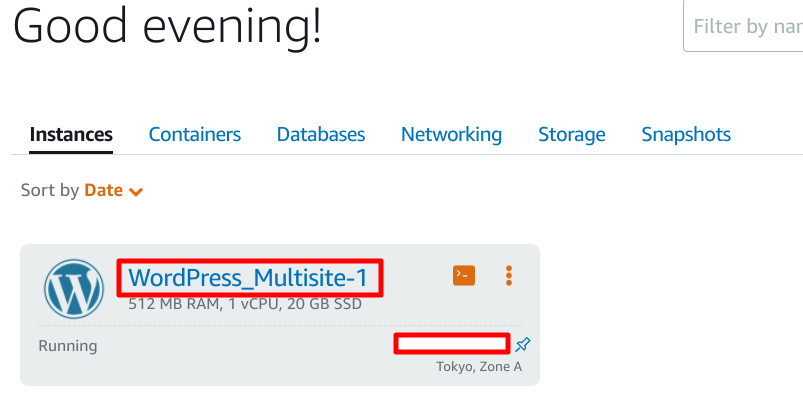Screen dimensions: 803x397
Task: Click the Tokyo, Zone A text
Action: pos(479,367)
